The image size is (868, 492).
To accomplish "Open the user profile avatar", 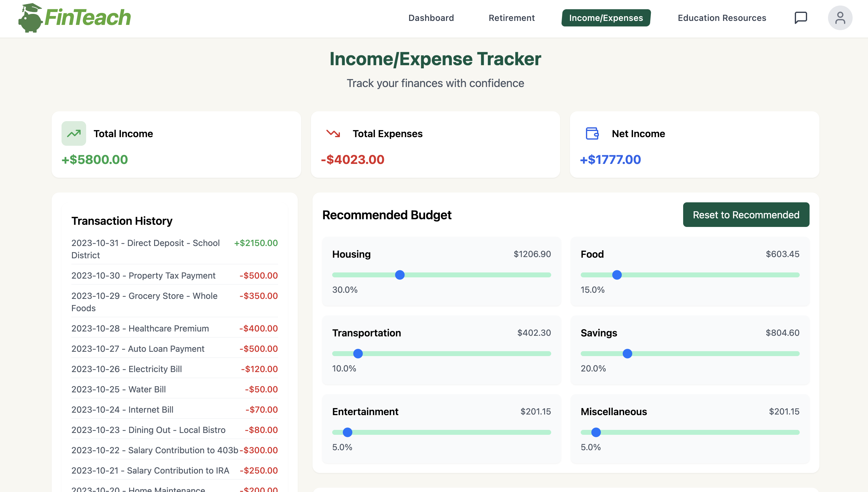I will click(x=840, y=18).
